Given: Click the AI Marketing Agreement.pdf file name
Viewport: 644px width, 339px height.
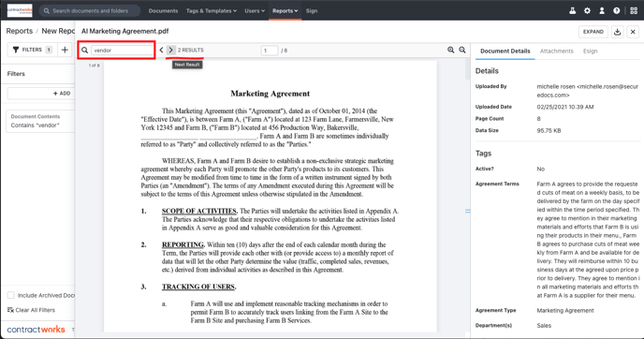Looking at the screenshot, I should (124, 31).
